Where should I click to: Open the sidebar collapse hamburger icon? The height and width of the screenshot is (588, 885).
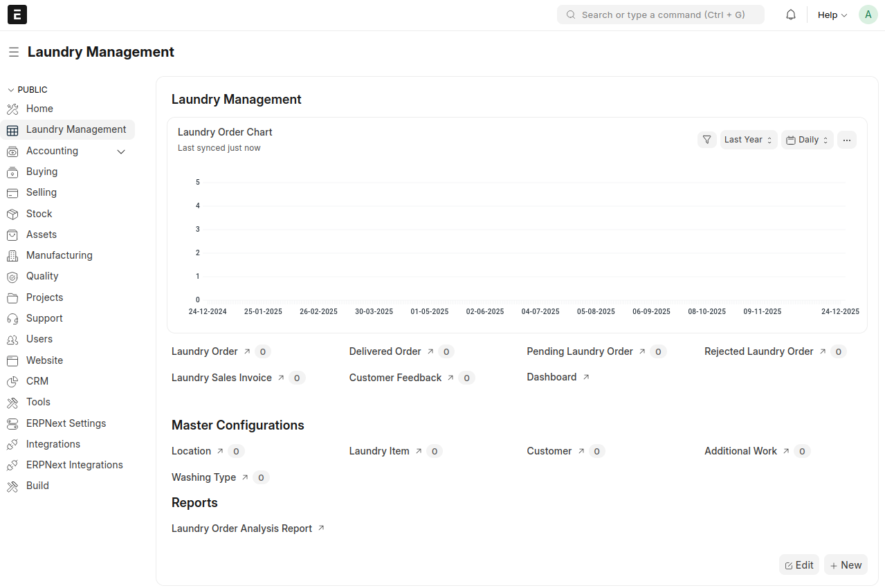(x=14, y=51)
